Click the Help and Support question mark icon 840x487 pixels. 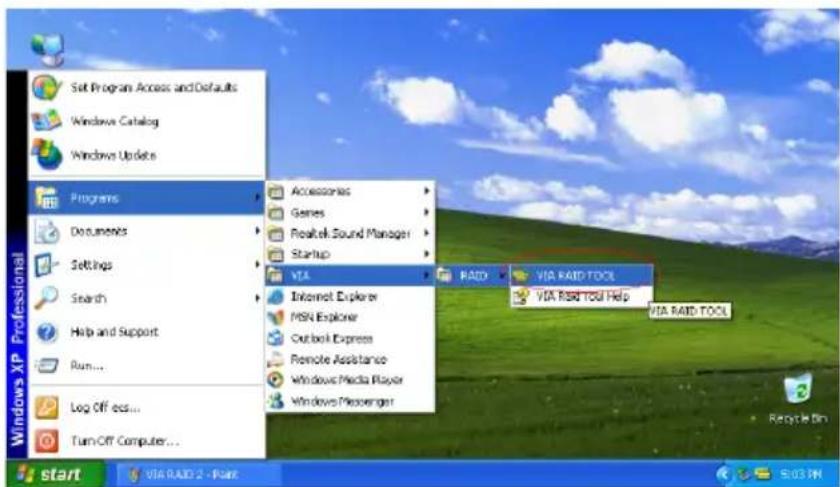[47, 332]
